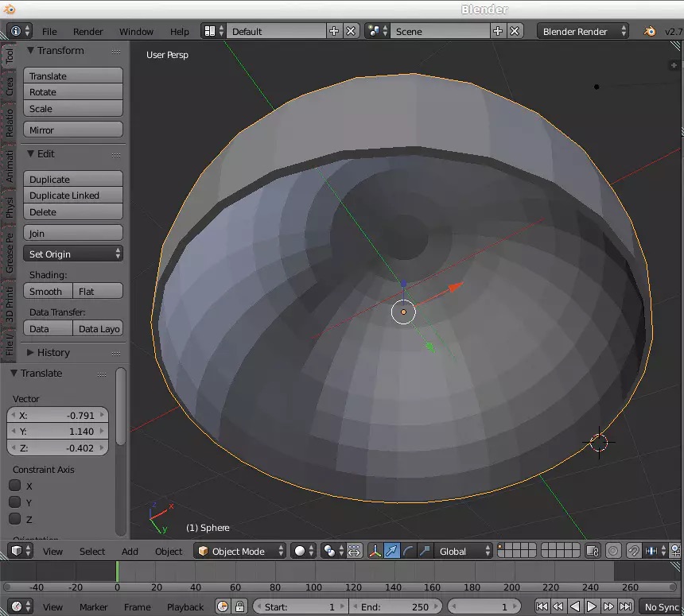This screenshot has width=684, height=616.
Task: Click the lock icon in timeline header
Action: (x=239, y=606)
